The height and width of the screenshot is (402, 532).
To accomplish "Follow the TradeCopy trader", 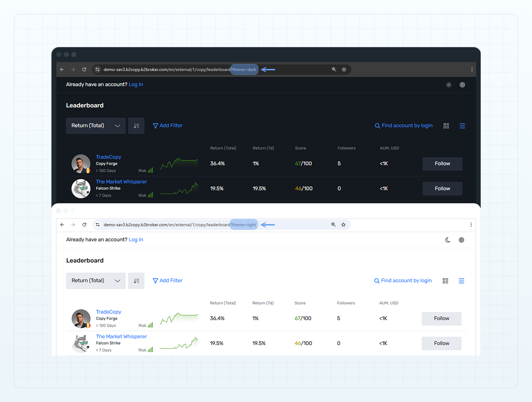I will click(x=442, y=164).
